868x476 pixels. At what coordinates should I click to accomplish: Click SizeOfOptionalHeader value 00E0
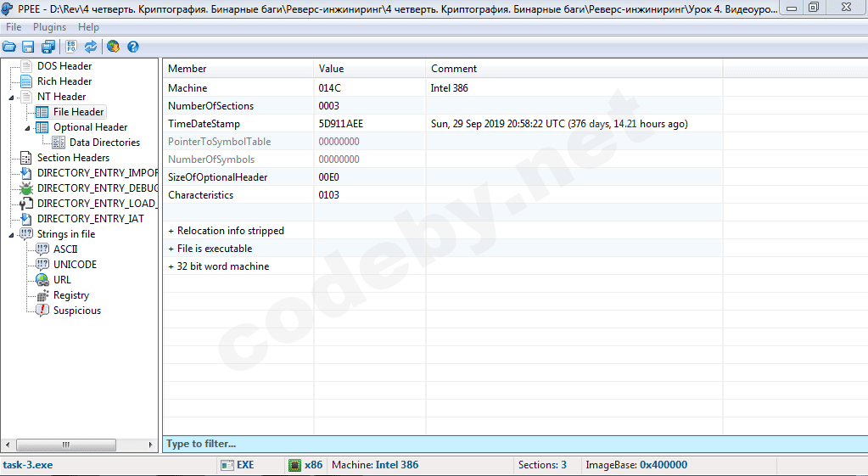point(328,177)
